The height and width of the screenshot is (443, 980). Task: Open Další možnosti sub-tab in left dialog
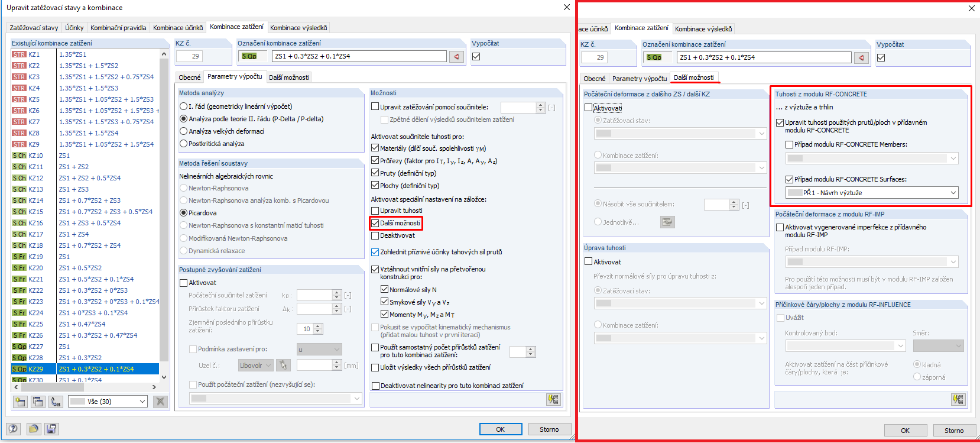pos(288,77)
